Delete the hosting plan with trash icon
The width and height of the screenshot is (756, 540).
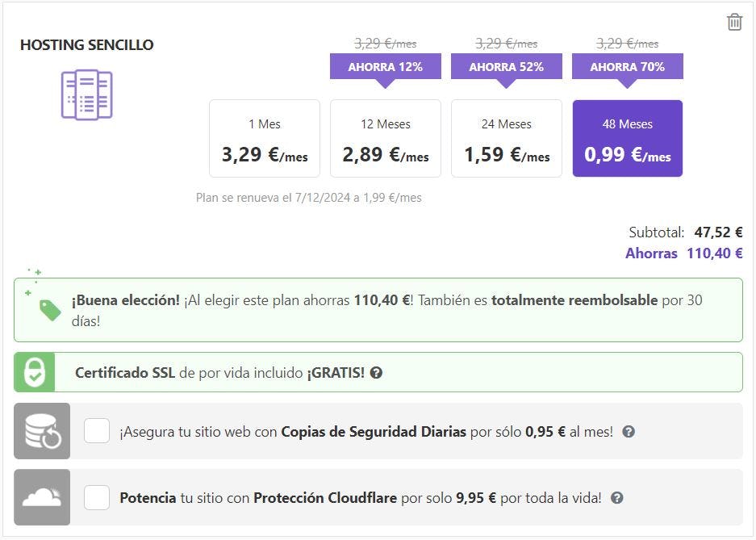tap(734, 22)
